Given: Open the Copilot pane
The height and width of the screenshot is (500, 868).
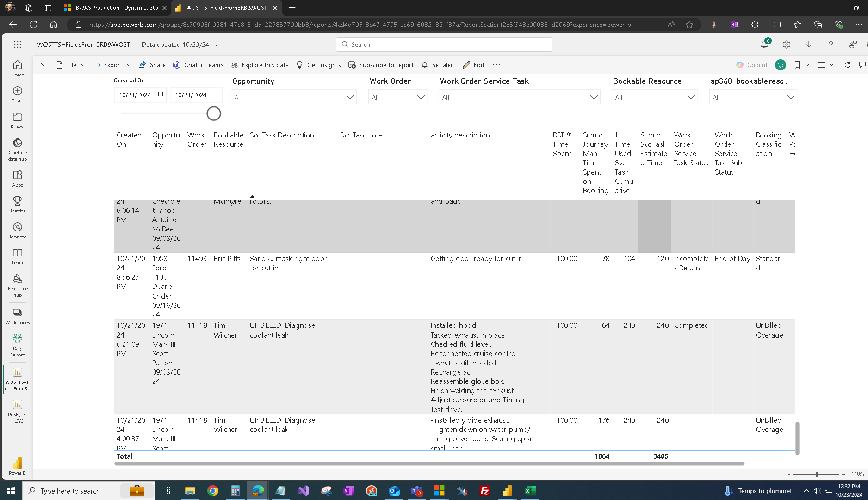Looking at the screenshot, I should 752,65.
